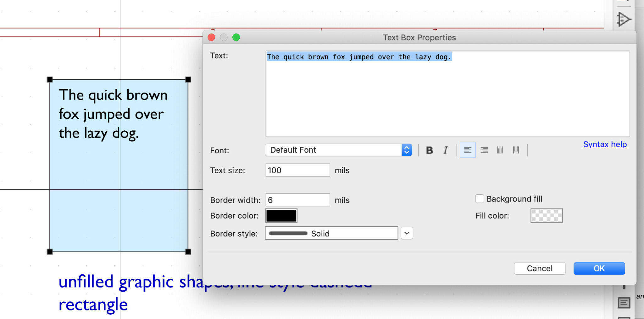Select the right text alignment icon

tap(484, 150)
